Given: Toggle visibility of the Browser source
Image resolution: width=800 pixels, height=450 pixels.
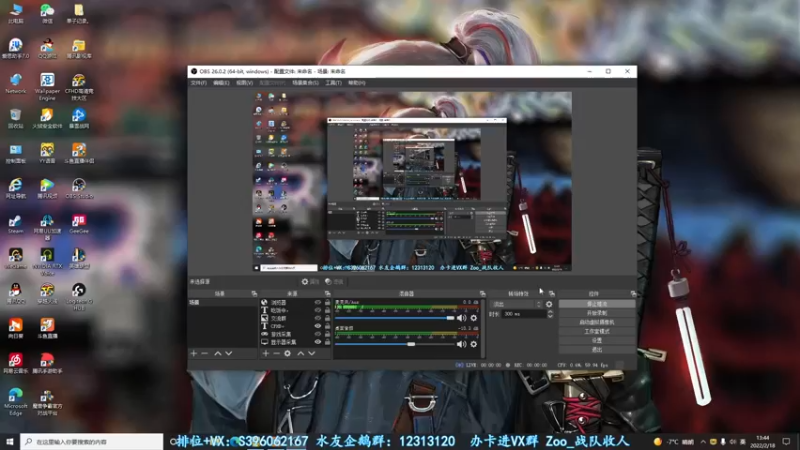Looking at the screenshot, I should (x=318, y=303).
